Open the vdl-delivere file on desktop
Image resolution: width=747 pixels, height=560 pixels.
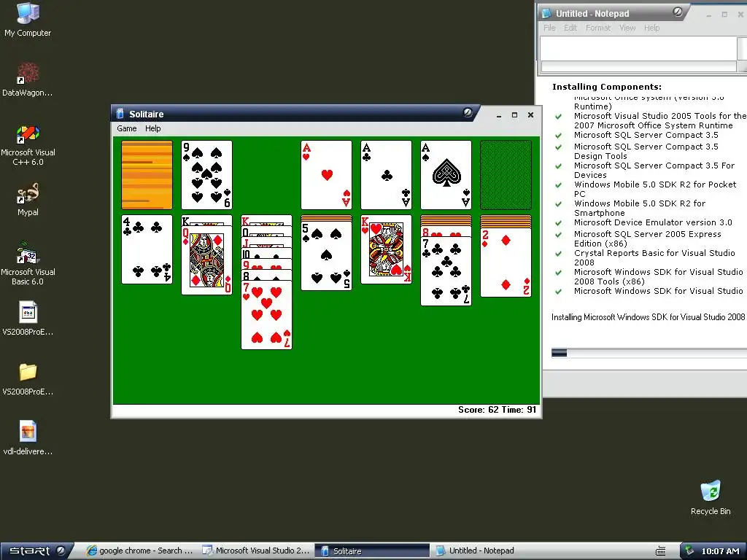pos(28,437)
